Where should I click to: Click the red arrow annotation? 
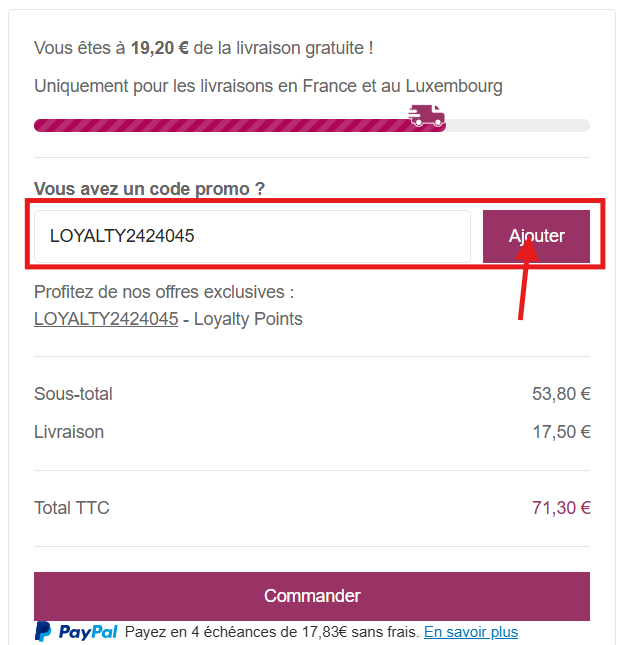pos(525,281)
